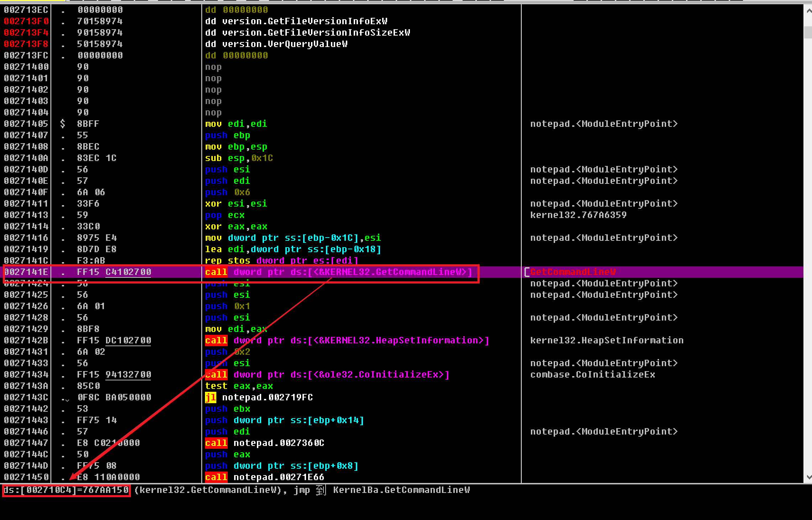Screen dimensions: 812x520
Task: Click the jl notepad.002719FC jump instruction
Action: [x=259, y=397]
